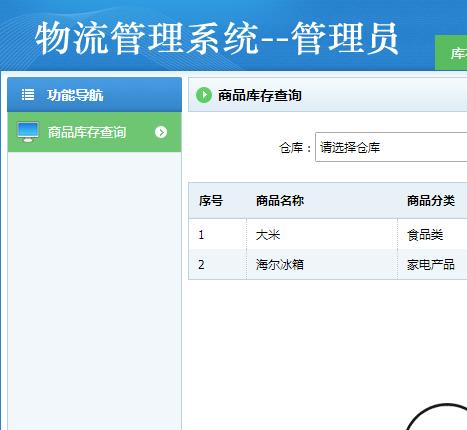Click the monitor icon in the sidebar
The image size is (467, 430).
(28, 132)
